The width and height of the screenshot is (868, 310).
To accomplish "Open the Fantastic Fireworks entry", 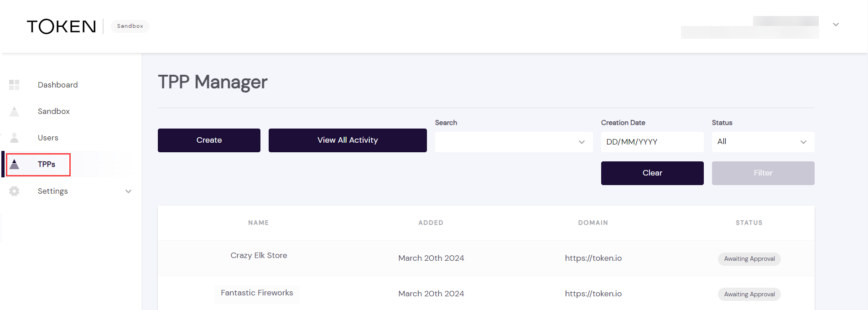I will pos(257,293).
